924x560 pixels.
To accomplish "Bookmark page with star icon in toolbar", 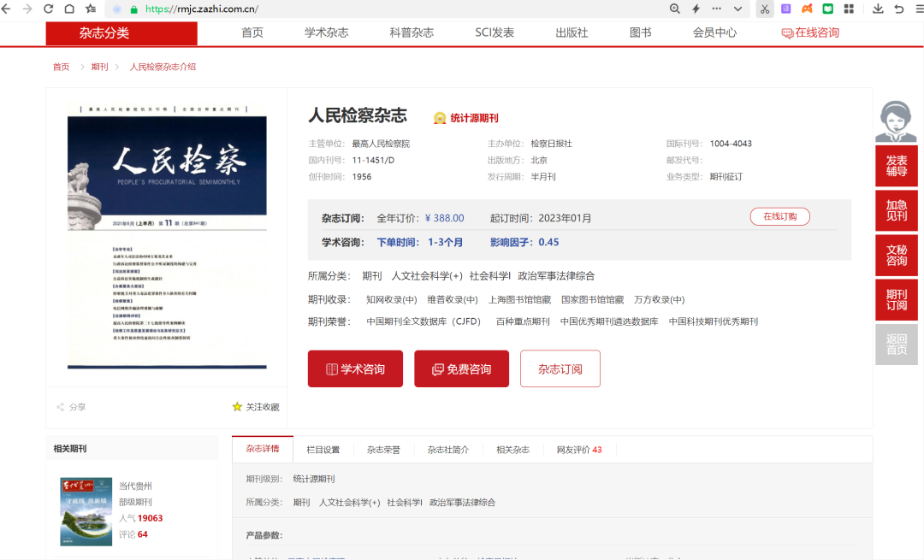I will pyautogui.click(x=91, y=9).
